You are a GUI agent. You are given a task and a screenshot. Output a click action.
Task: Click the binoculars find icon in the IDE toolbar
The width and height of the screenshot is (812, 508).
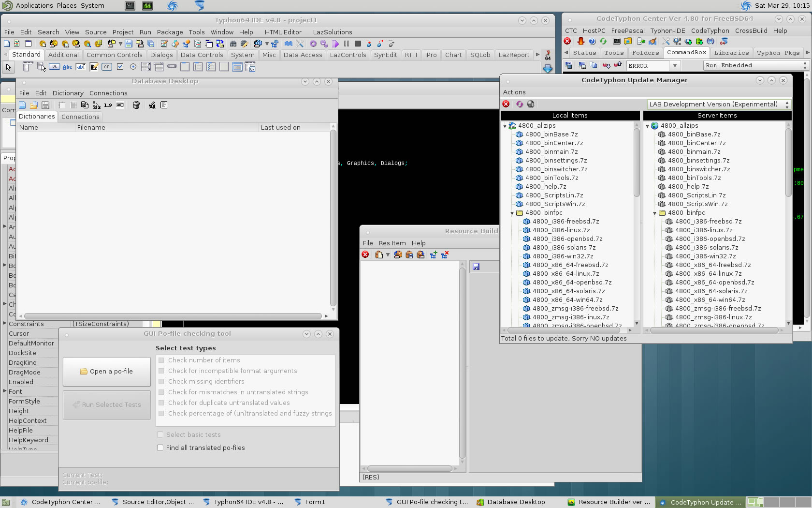233,44
